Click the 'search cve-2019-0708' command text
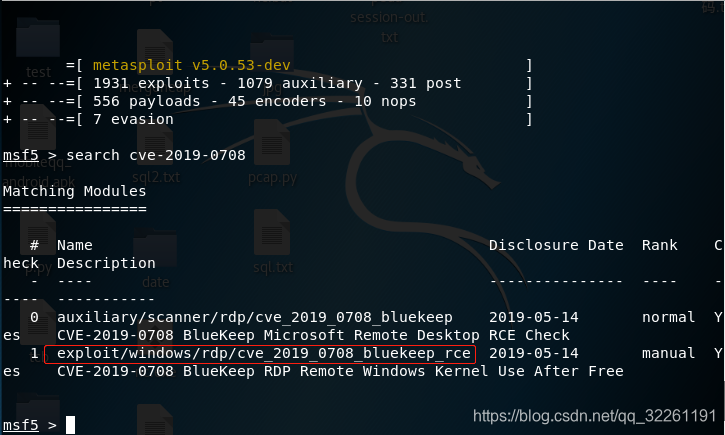725x435 pixels. coord(156,155)
